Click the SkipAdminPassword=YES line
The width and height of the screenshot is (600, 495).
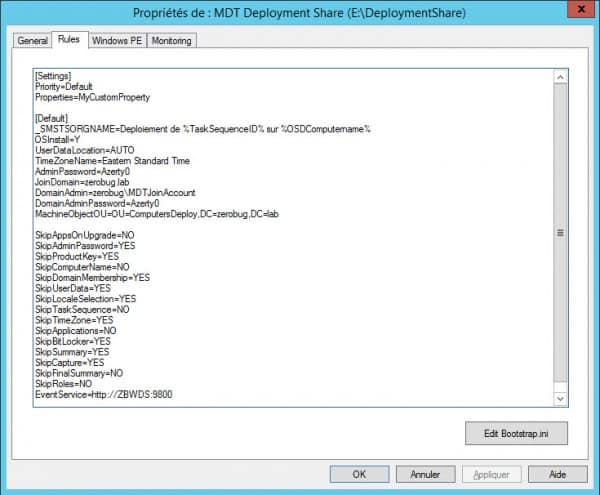[x=85, y=246]
